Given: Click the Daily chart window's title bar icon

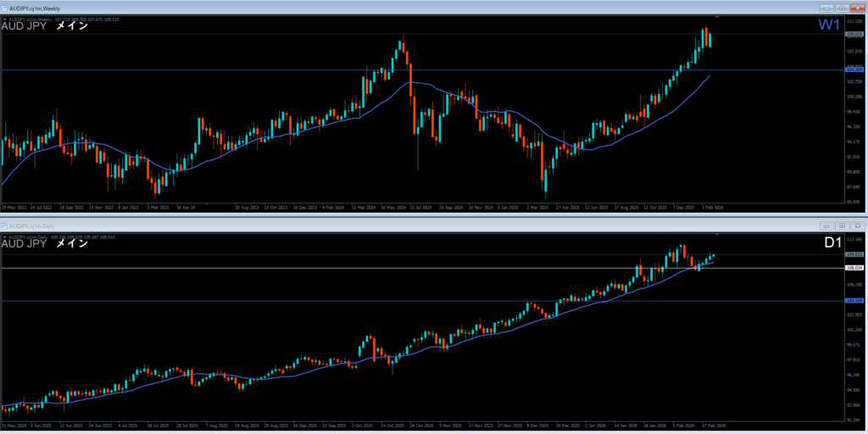Looking at the screenshot, I should [x=6, y=226].
